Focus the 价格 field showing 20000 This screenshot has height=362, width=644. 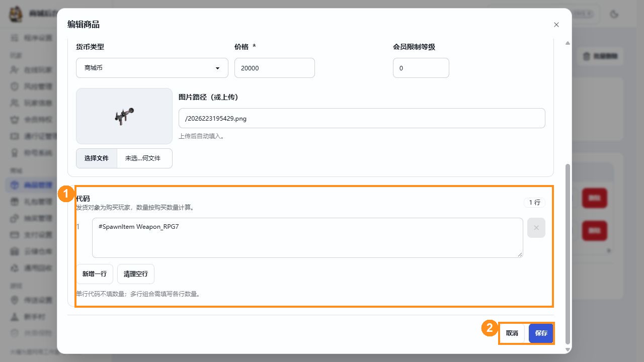pyautogui.click(x=275, y=68)
